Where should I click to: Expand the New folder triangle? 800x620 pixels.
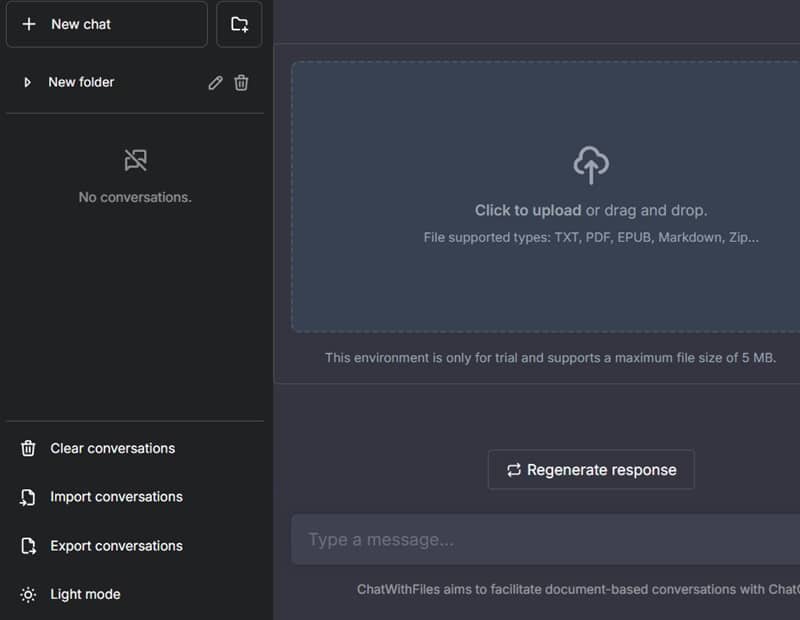click(28, 82)
